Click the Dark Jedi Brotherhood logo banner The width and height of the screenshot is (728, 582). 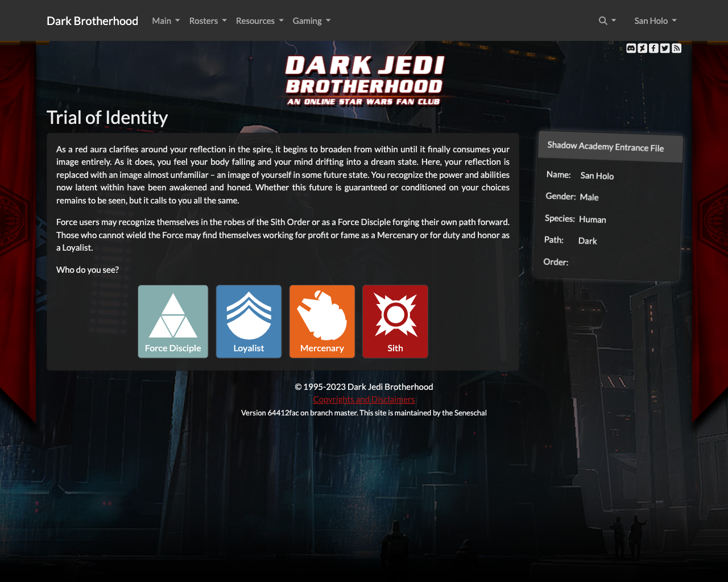click(x=364, y=80)
